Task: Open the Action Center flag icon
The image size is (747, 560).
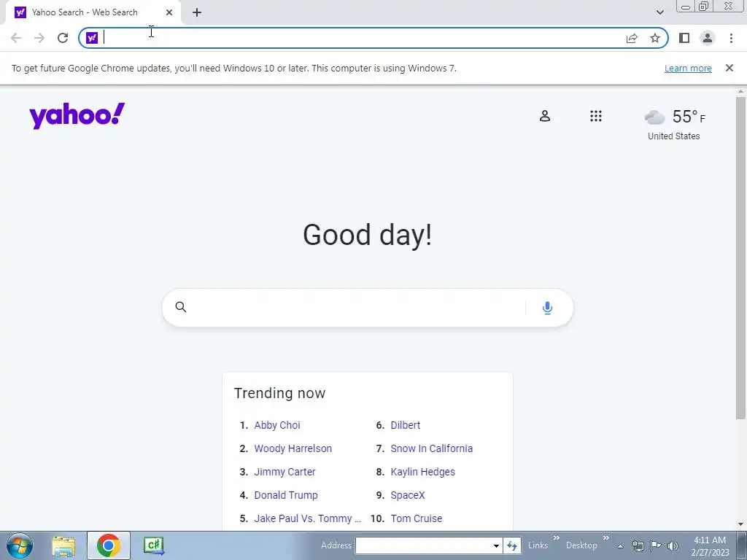Action: [656, 546]
